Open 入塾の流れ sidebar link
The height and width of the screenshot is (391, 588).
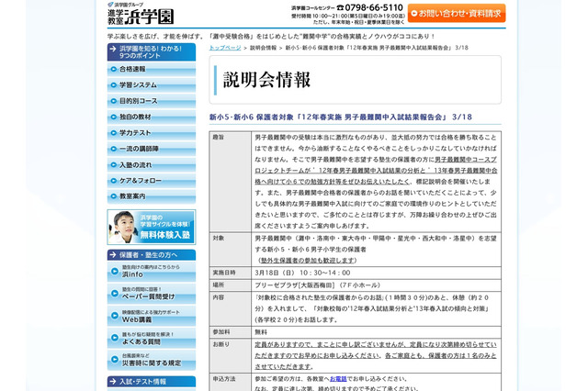(x=151, y=165)
